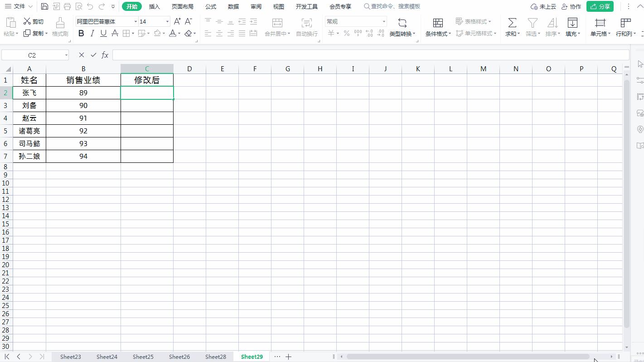This screenshot has width=644, height=362.
Task: Click the Fill (填充) icon
Action: click(572, 23)
